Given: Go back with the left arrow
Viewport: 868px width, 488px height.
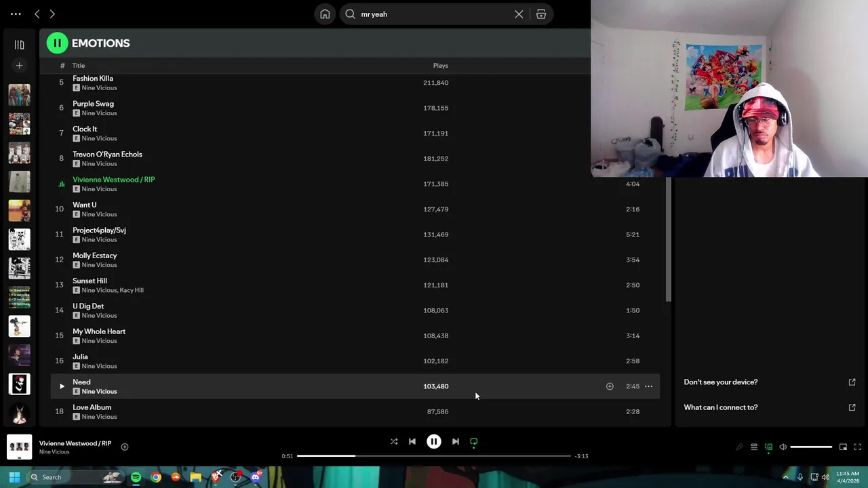Looking at the screenshot, I should point(37,14).
